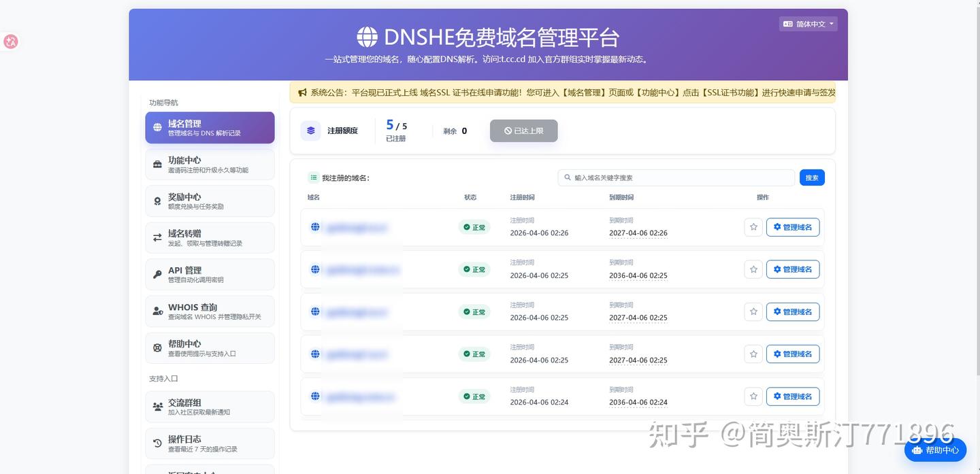Click the domain keyword search field
980x474 pixels.
[676, 177]
